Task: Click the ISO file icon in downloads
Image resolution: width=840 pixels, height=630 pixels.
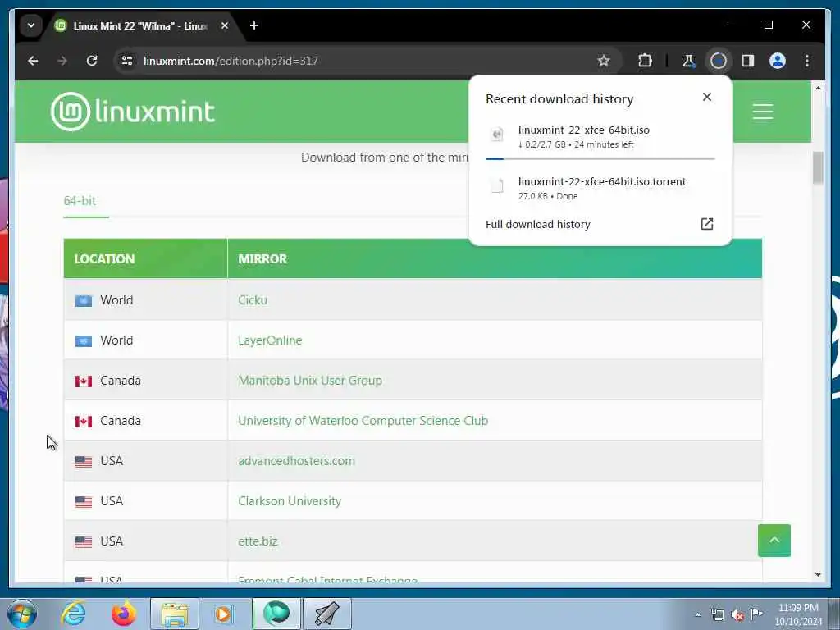Action: click(497, 134)
